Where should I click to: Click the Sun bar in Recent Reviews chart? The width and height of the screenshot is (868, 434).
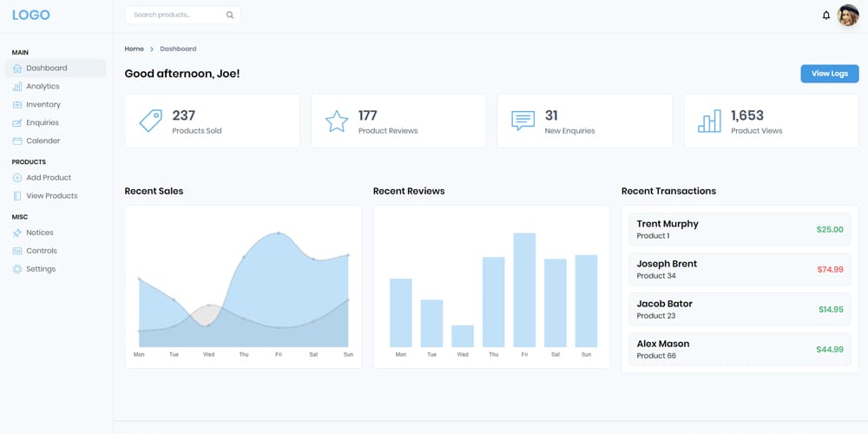[x=586, y=301]
